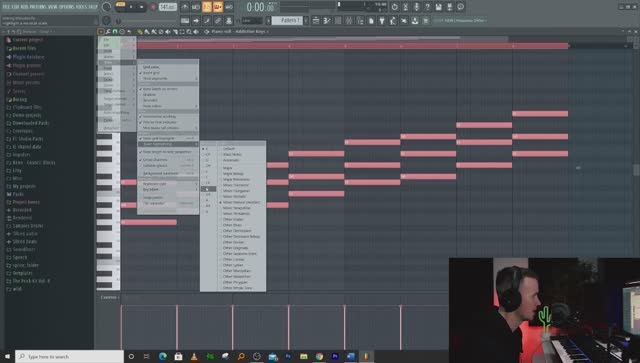This screenshot has height=363, width=640.
Task: Select root note C in scale submenu
Action: (x=209, y=149)
